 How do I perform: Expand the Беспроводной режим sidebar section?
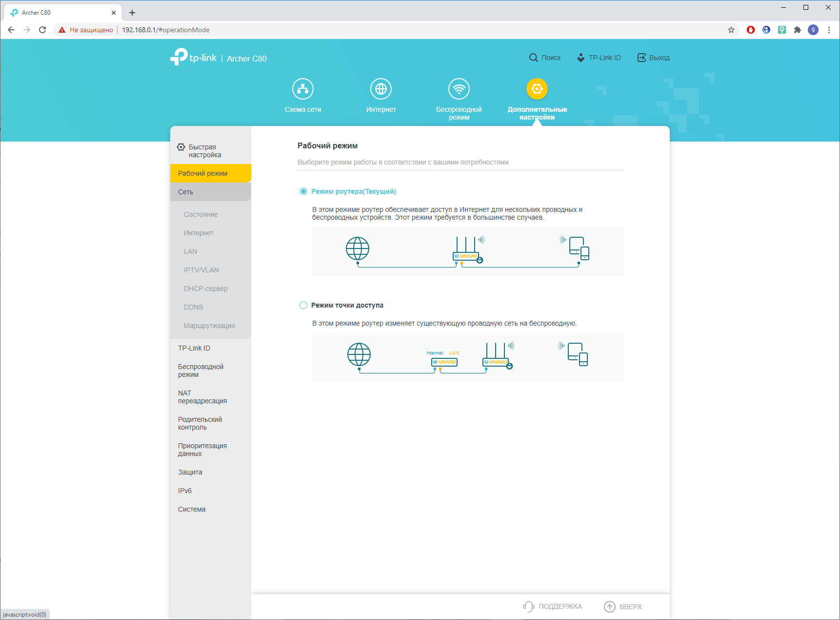200,371
